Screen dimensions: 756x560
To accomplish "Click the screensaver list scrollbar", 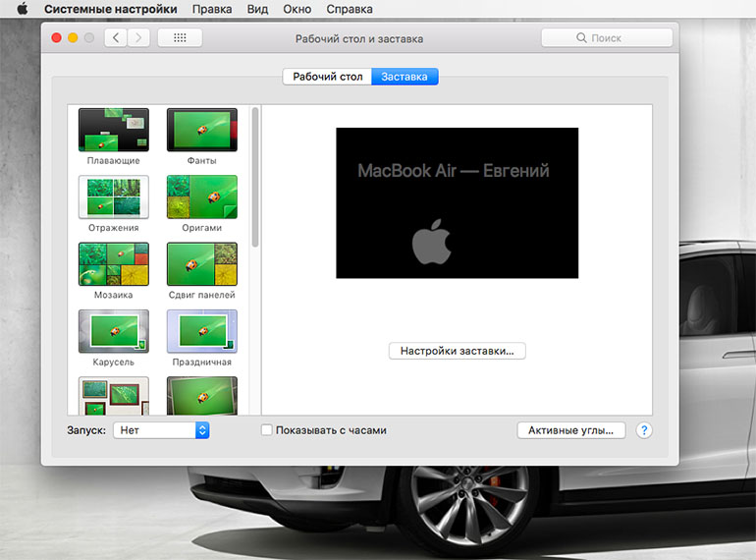I will click(x=255, y=177).
